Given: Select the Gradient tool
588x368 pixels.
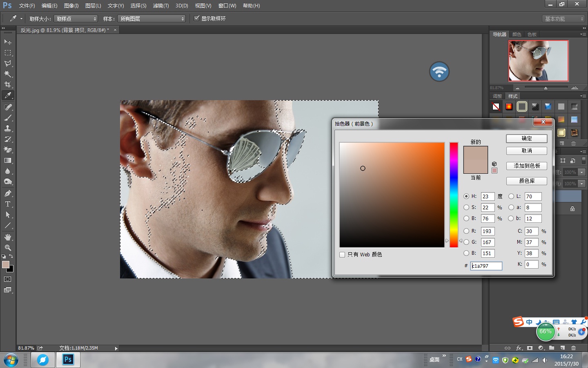Looking at the screenshot, I should [8, 161].
